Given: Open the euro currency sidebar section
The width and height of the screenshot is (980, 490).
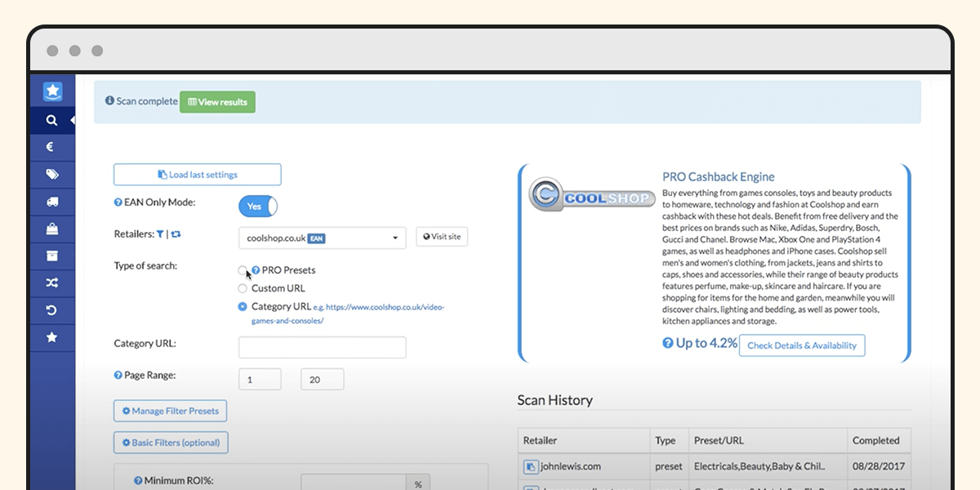Looking at the screenshot, I should 52,147.
